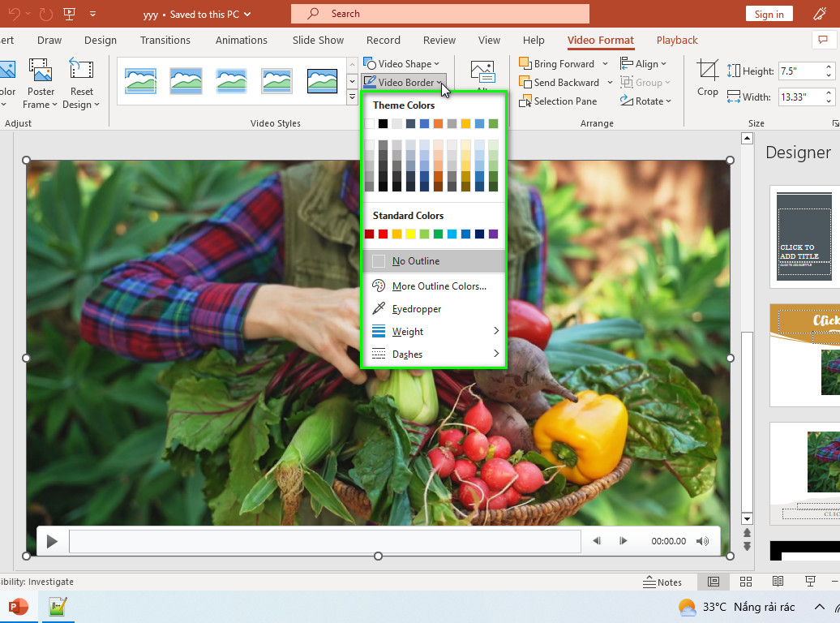Click the Height input field
840x623 pixels.
[801, 71]
